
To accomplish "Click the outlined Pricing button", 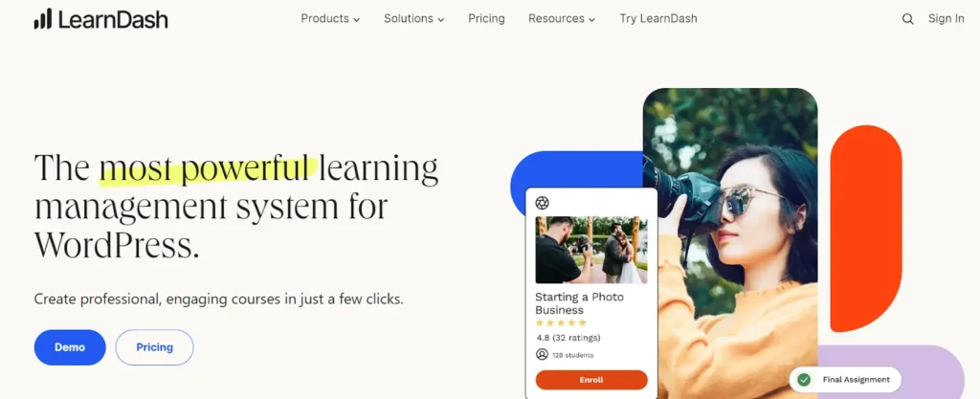I will [x=154, y=347].
